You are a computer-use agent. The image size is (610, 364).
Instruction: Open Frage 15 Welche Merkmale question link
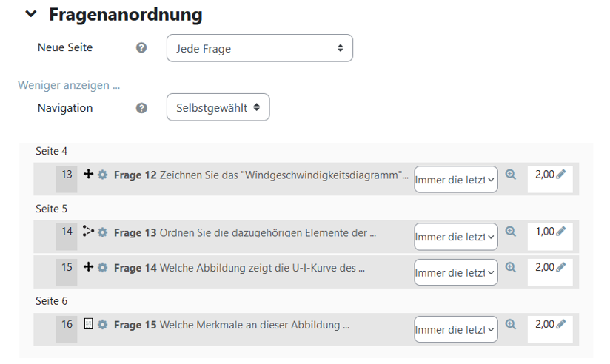tap(232, 325)
